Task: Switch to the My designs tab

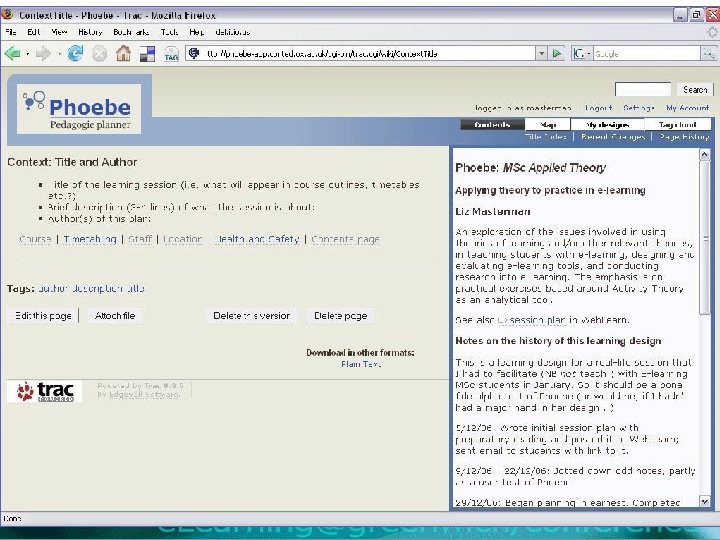Action: tap(608, 124)
